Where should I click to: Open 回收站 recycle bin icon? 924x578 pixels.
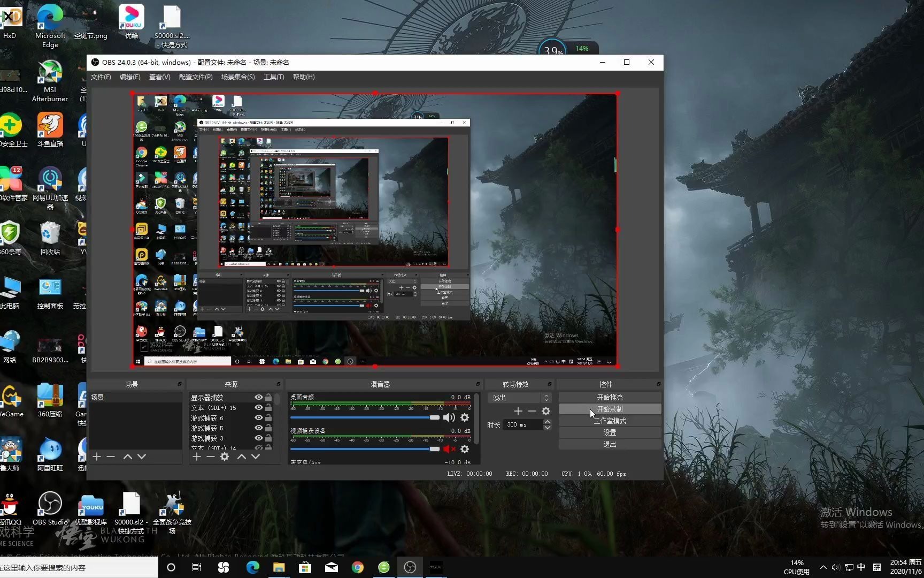click(50, 238)
